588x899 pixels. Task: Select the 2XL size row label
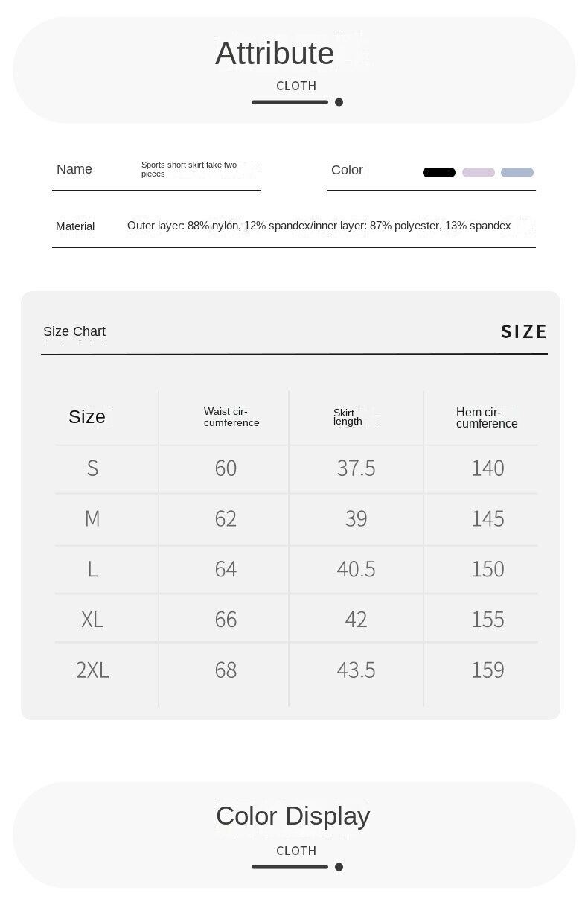tap(92, 670)
